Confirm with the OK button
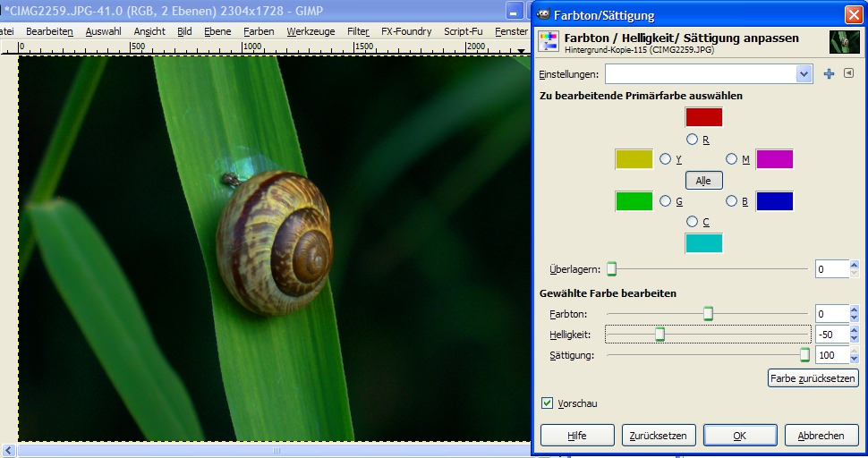868x458 pixels. [x=740, y=436]
